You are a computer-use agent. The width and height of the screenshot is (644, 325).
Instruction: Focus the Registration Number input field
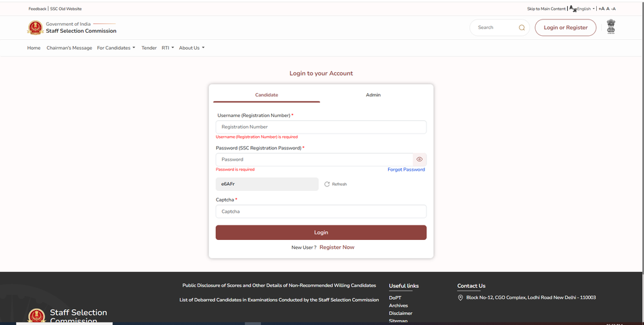pos(321,127)
